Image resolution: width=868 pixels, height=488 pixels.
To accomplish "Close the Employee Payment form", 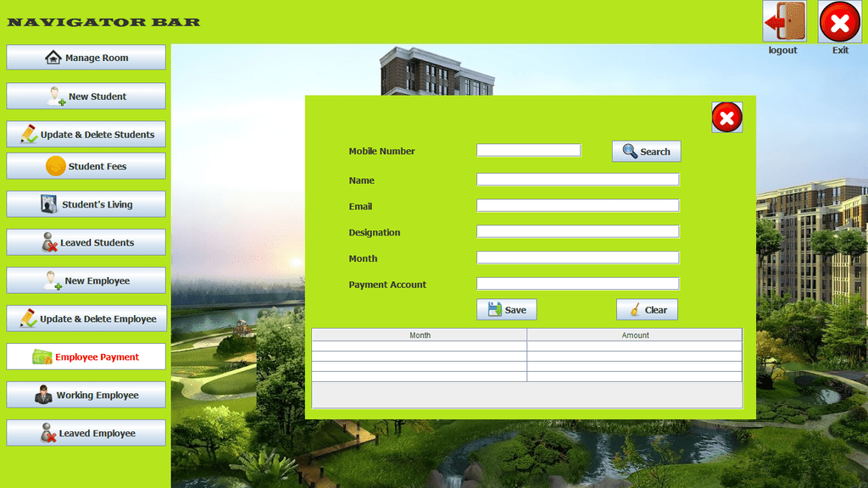I will point(726,117).
